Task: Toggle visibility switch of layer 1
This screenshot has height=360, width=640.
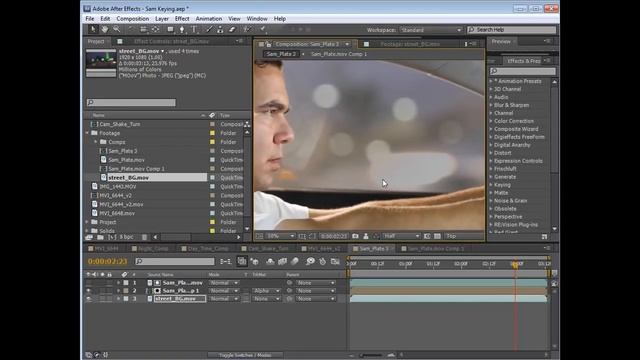Action: [88, 282]
